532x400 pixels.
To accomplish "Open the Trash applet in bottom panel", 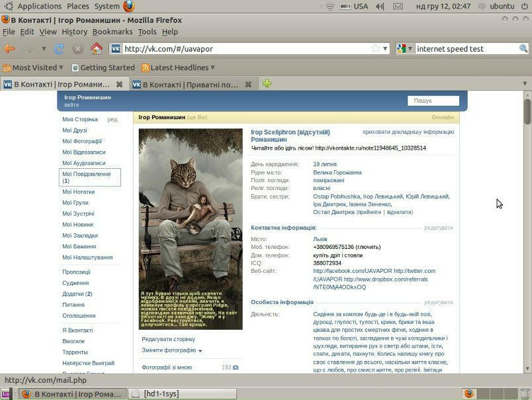I will [x=524, y=393].
